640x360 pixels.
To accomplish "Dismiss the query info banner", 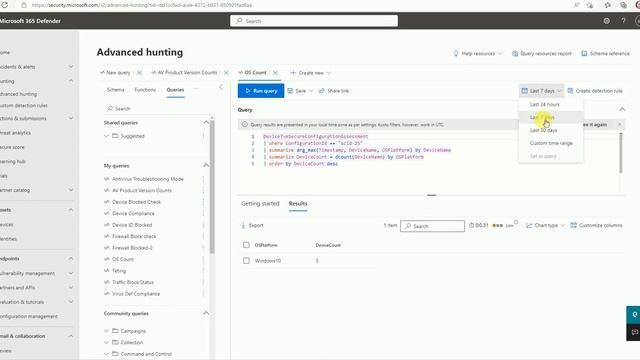I will coord(620,124).
